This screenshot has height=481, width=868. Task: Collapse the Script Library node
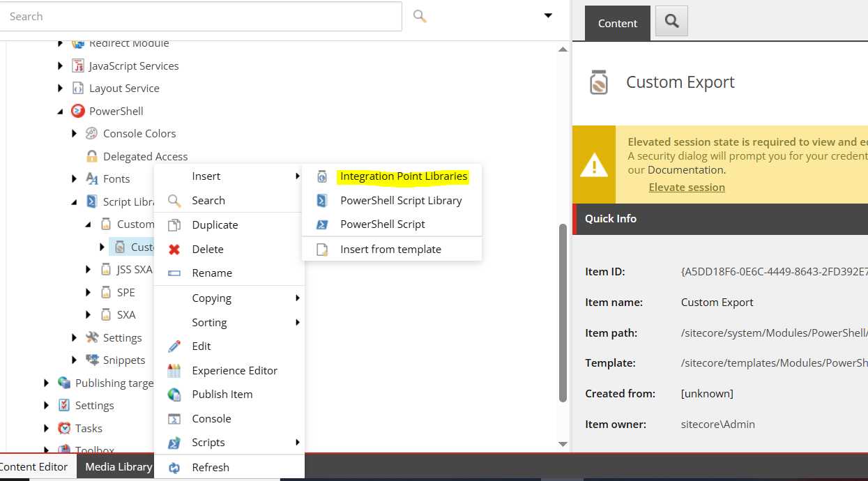pyautogui.click(x=75, y=202)
